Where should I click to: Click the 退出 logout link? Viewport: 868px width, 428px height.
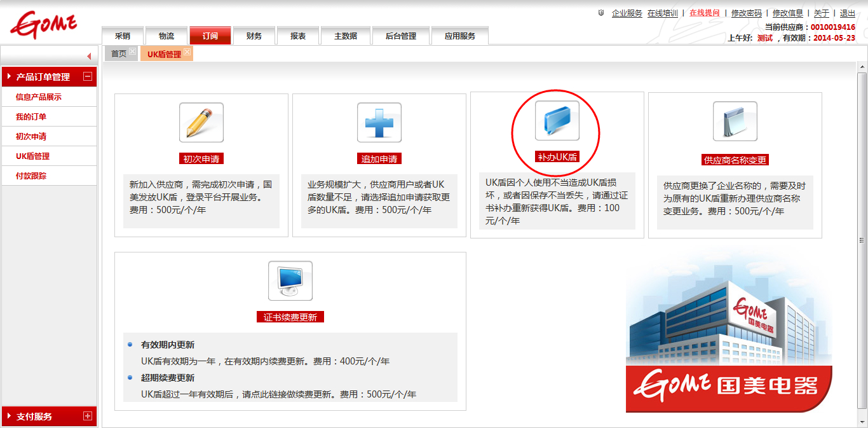tap(847, 13)
